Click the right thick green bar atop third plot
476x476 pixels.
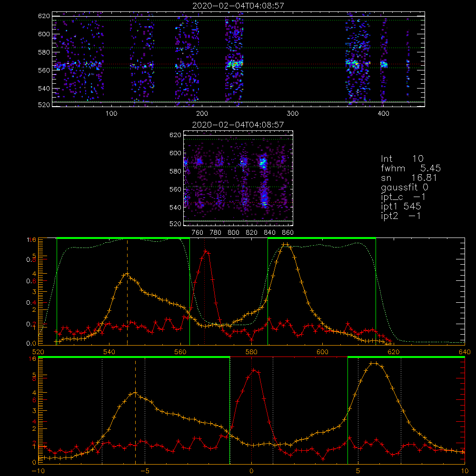point(322,238)
